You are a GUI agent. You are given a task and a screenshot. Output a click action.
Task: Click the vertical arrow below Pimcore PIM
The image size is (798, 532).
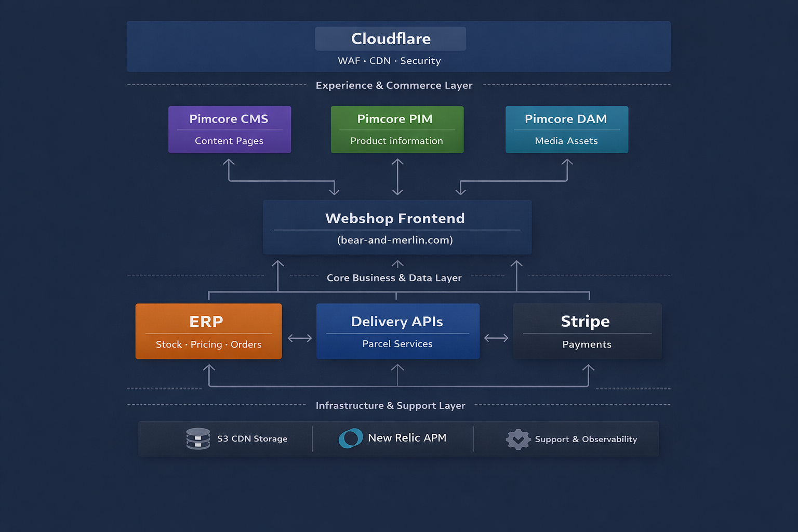click(397, 177)
